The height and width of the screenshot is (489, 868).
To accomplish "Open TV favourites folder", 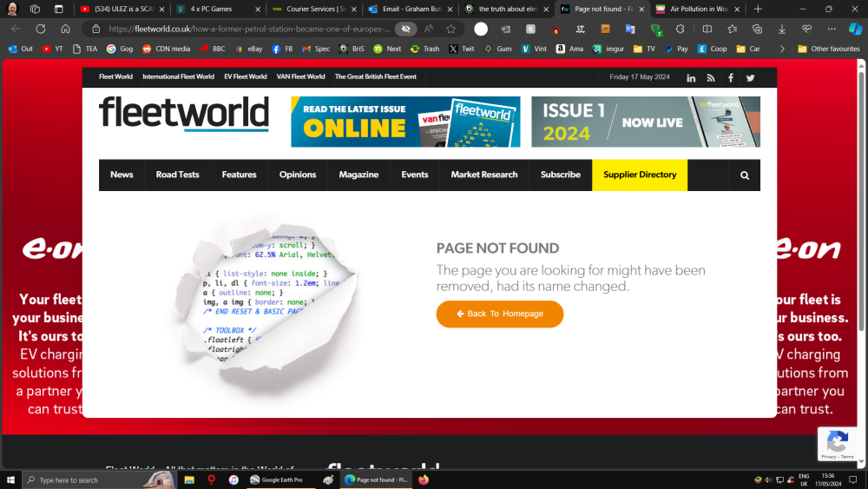I will [644, 49].
